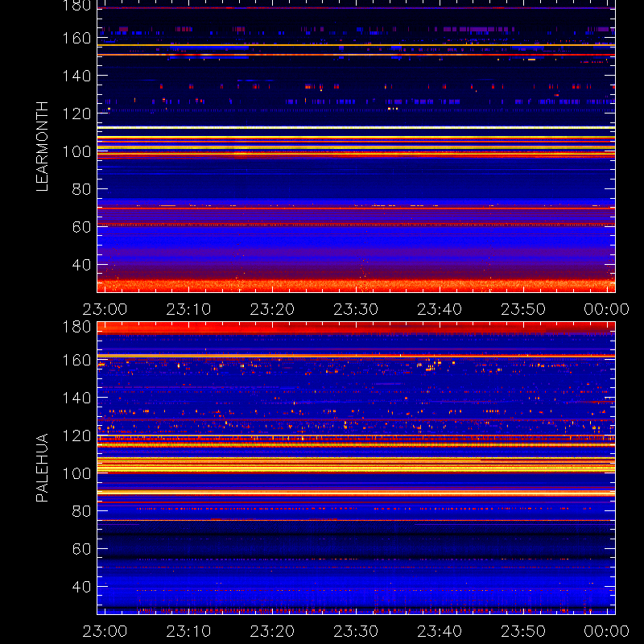Click the 140 tick label on PALEHUA axis
The image size is (644, 644).
tap(76, 398)
